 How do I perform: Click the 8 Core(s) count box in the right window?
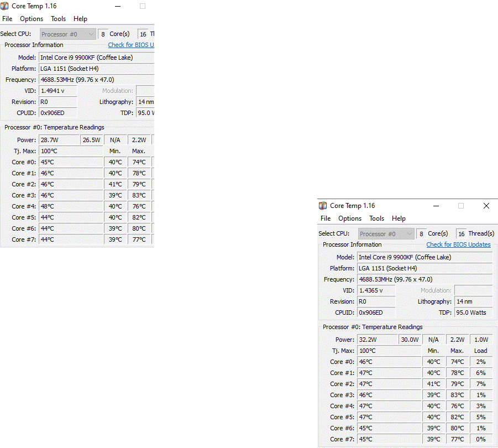click(x=421, y=234)
